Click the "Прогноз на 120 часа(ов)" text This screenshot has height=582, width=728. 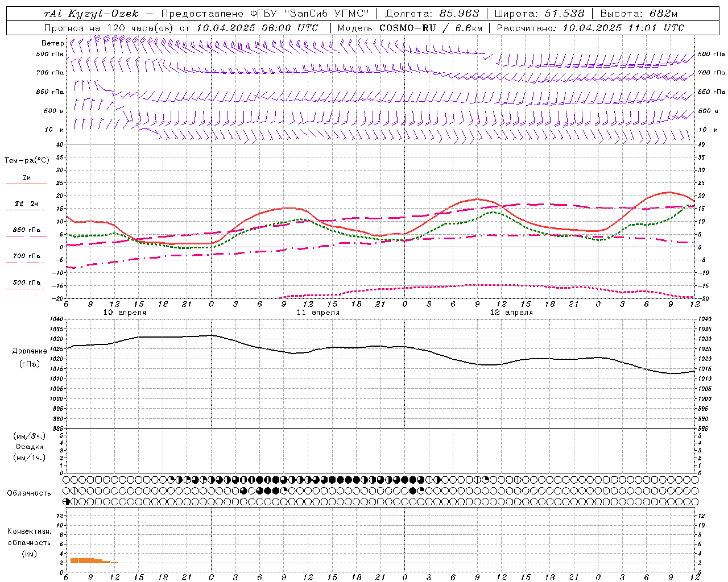click(x=109, y=28)
